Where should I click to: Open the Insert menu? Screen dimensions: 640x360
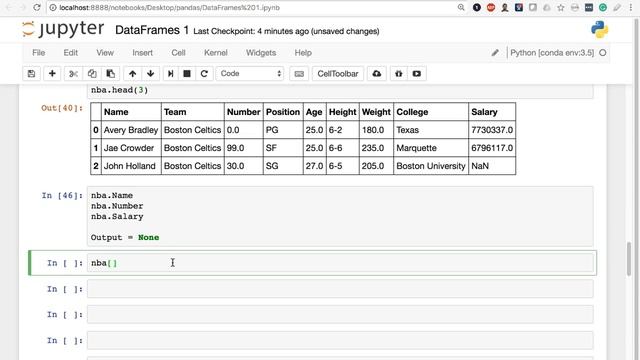pos(142,53)
